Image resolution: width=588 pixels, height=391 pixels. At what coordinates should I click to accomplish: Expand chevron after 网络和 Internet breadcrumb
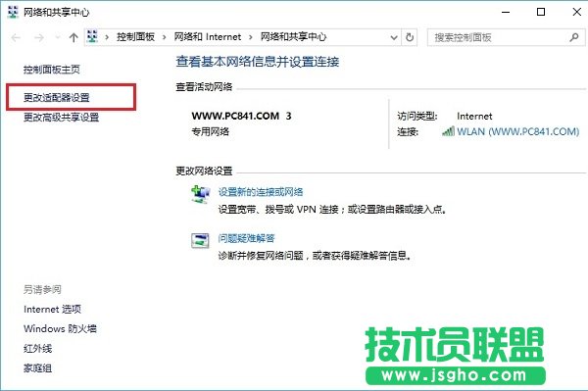[251, 37]
